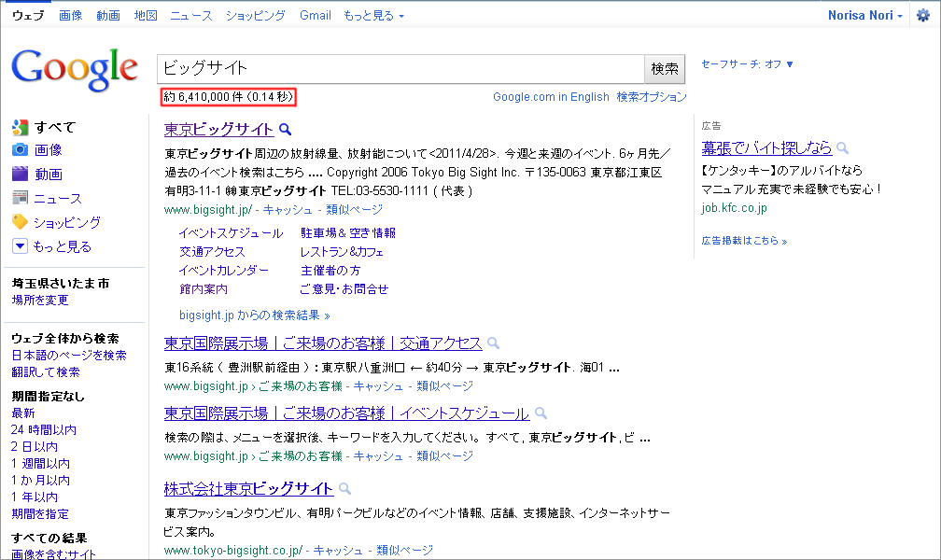Open the 検索オプション link
941x560 pixels.
point(652,97)
